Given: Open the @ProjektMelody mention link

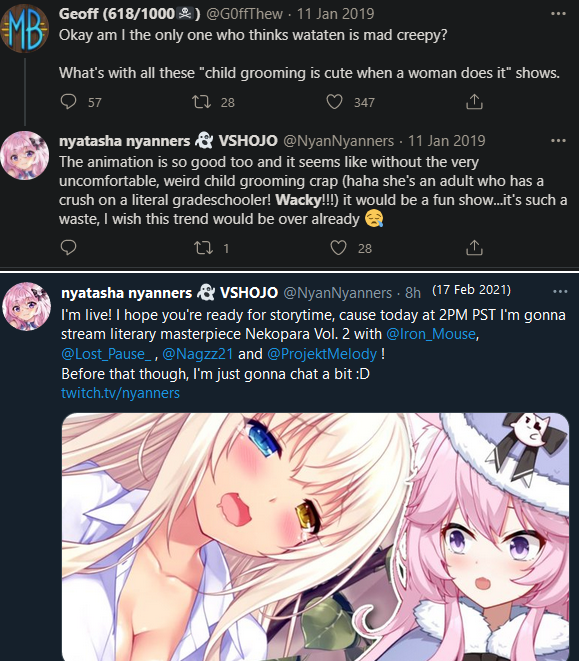Looking at the screenshot, I should tap(322, 353).
